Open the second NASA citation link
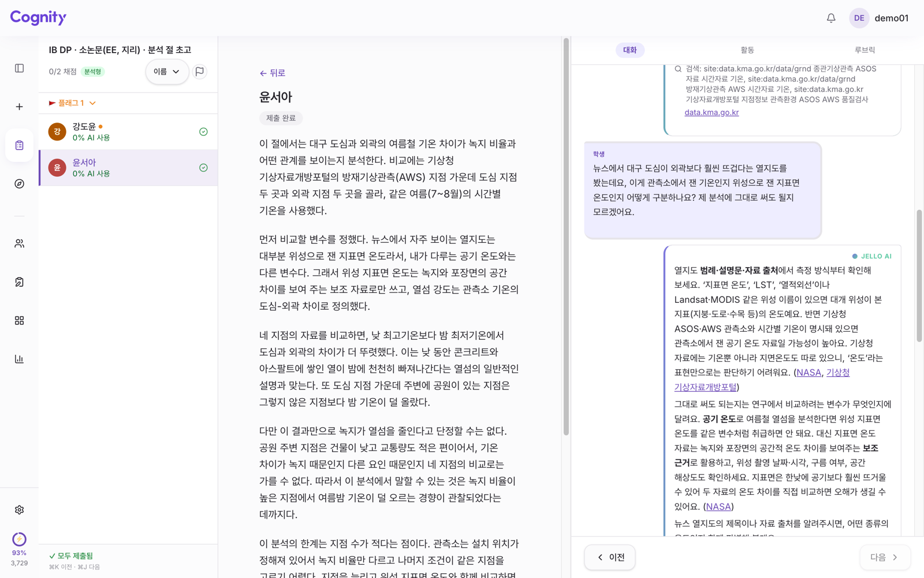Viewport: 924px width, 578px height. pyautogui.click(x=718, y=507)
